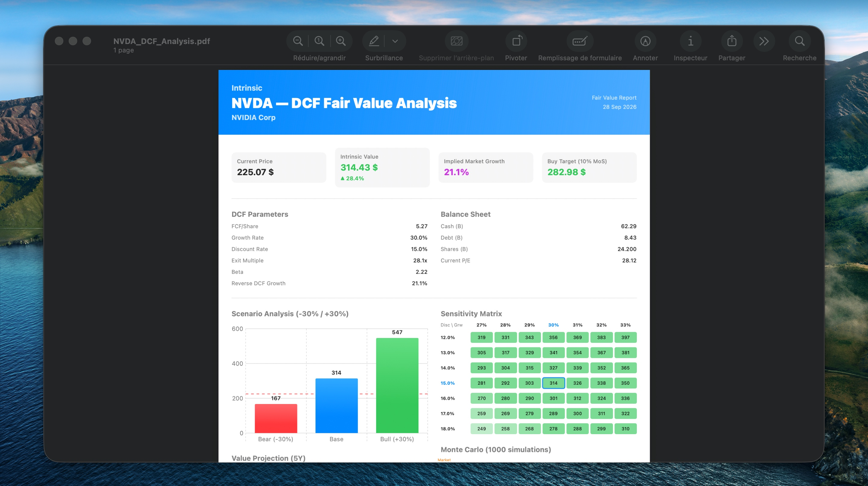Select the FCF/Share value 5.27
The height and width of the screenshot is (486, 868).
[421, 226]
